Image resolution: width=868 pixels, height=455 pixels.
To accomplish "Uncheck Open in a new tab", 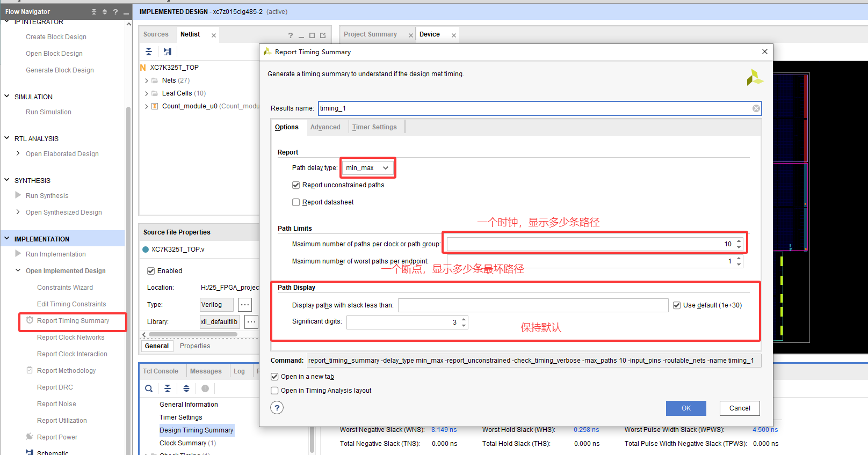I will 274,377.
